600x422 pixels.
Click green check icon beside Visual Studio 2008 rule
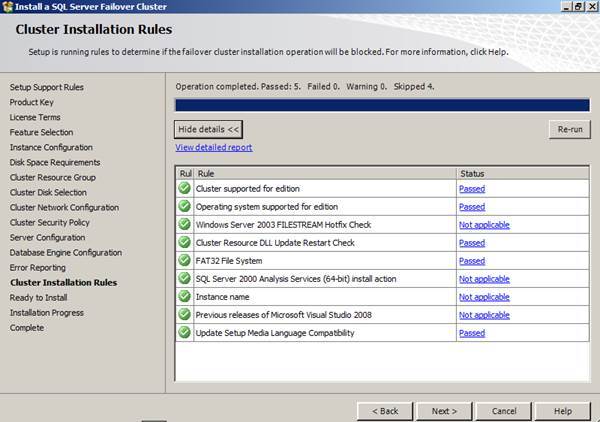click(184, 314)
